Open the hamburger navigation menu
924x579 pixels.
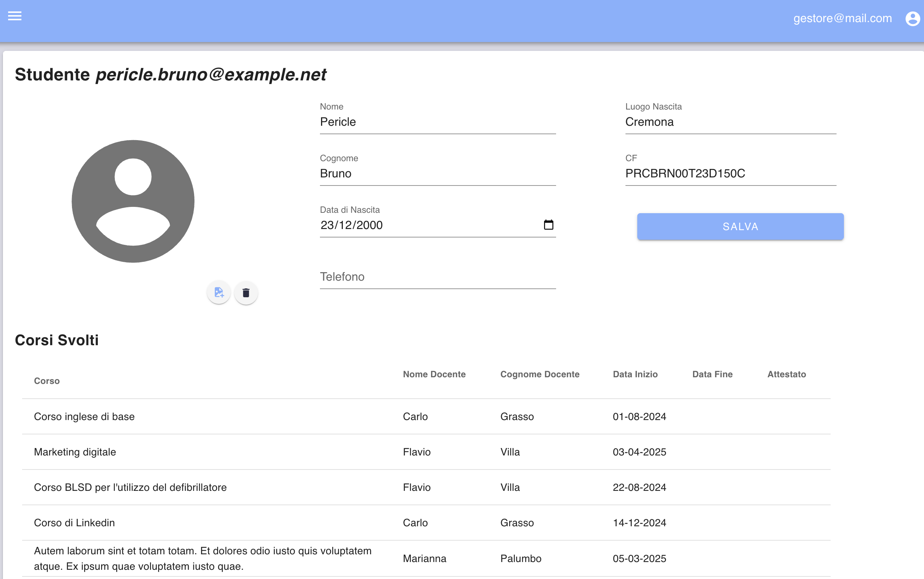click(x=14, y=16)
